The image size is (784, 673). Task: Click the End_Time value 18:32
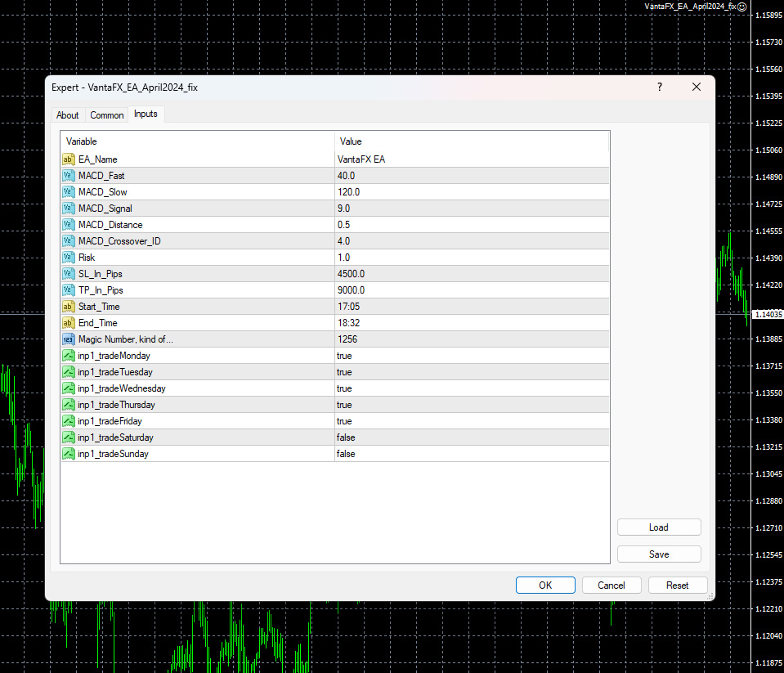[x=472, y=323]
